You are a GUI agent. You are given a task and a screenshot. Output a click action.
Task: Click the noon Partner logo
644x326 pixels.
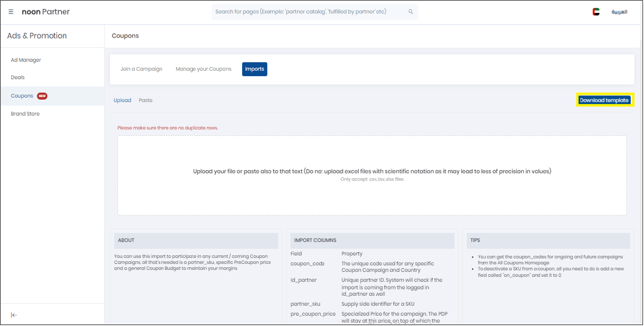pos(46,12)
